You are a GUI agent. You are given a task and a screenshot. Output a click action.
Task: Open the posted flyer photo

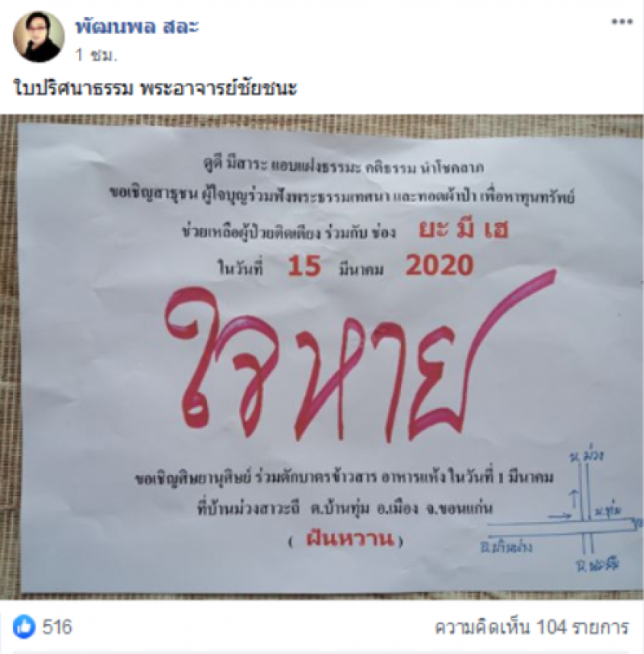322,357
